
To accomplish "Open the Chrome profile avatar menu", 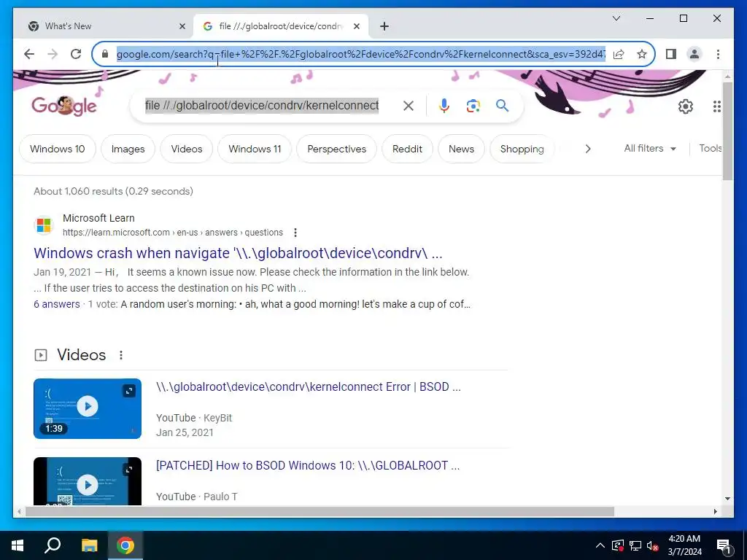I will click(694, 54).
